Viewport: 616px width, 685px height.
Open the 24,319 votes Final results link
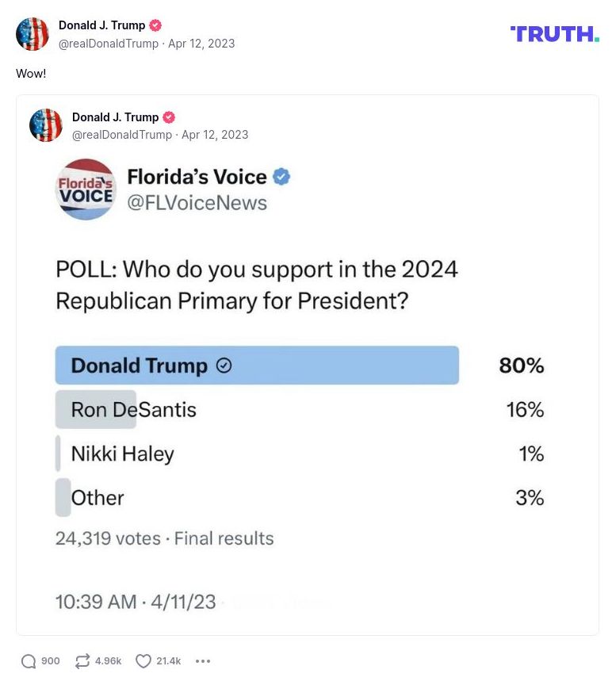coord(164,538)
